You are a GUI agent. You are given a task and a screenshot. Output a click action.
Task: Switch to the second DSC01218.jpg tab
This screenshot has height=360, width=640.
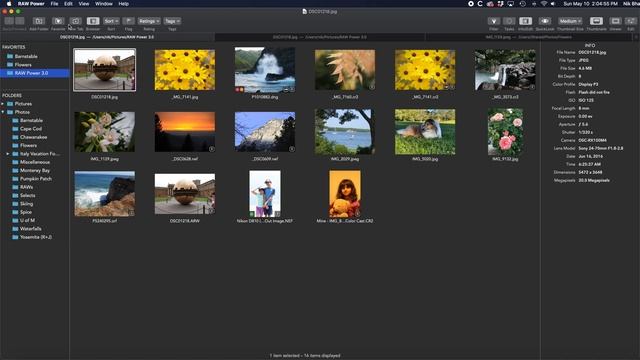coord(320,37)
